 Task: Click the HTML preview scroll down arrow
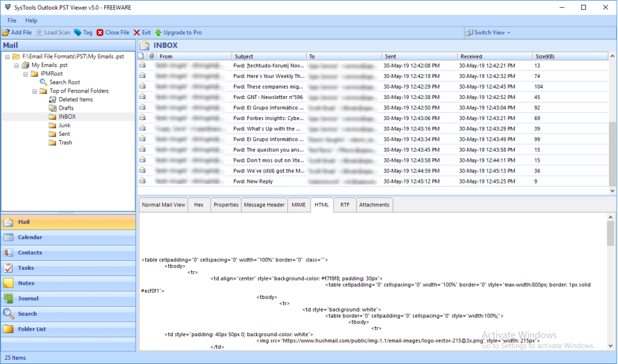[611, 346]
